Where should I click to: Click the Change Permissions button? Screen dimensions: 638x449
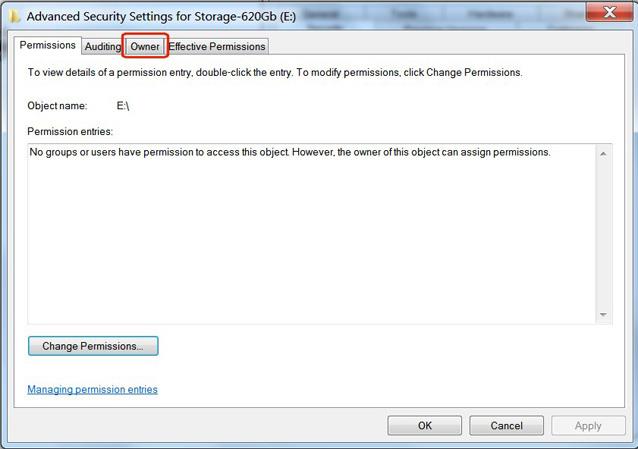pos(93,346)
